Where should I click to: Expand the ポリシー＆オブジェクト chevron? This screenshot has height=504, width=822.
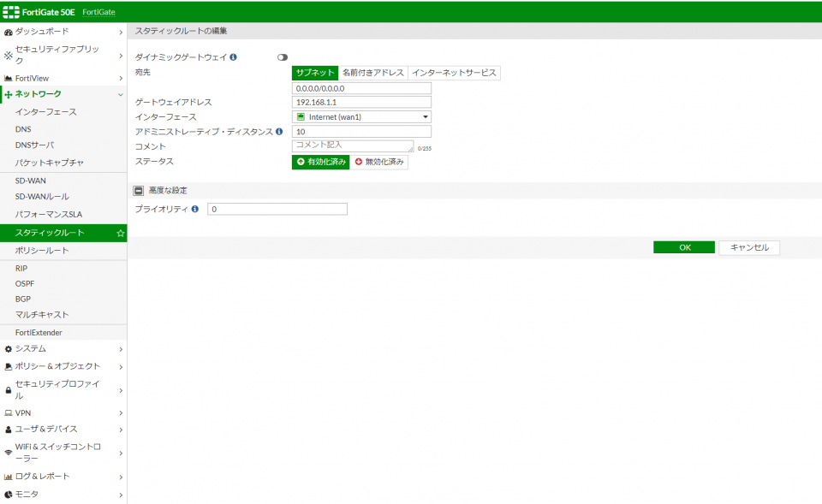[121, 367]
